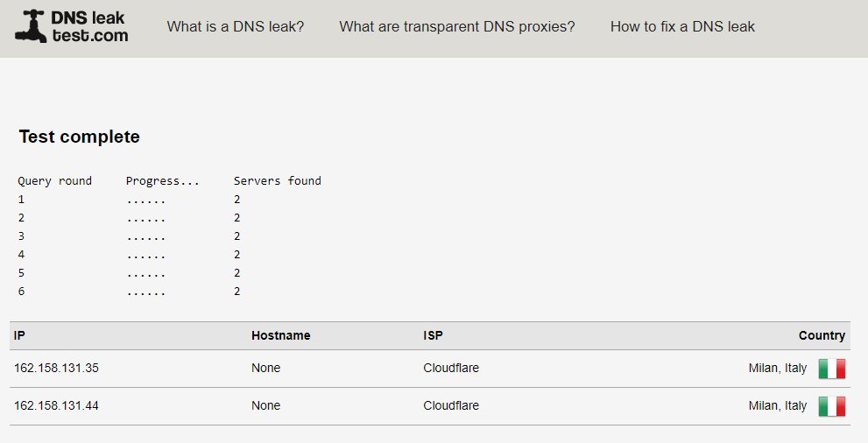The width and height of the screenshot is (868, 443).
Task: Click the 'DNS leak test.com' site title
Action: tap(89, 26)
